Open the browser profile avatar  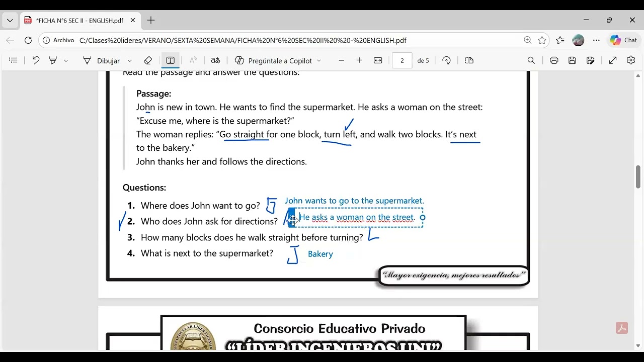click(579, 40)
